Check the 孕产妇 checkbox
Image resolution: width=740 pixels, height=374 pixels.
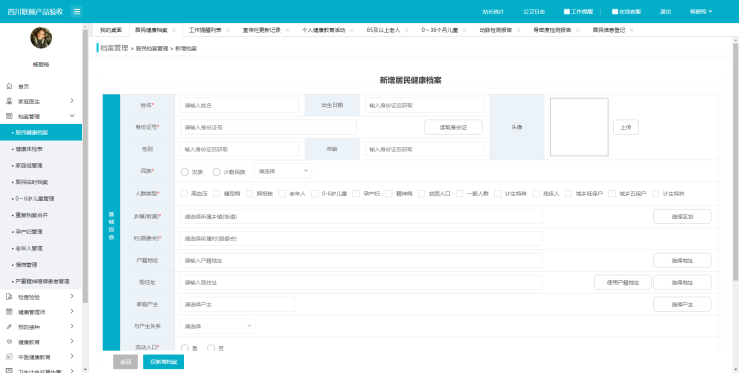pos(356,194)
